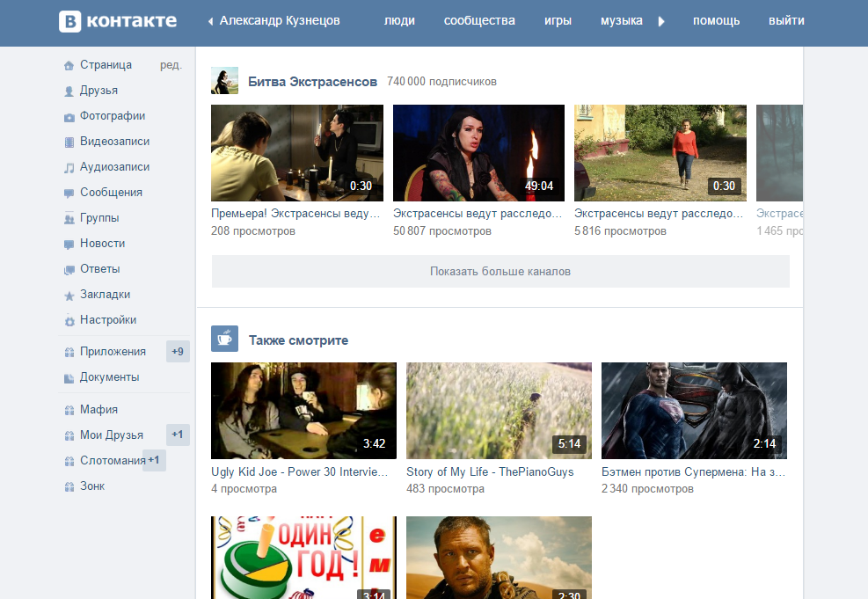Click the coffee cup icon near Также смотрите
The width and height of the screenshot is (868, 599).
pos(225,339)
